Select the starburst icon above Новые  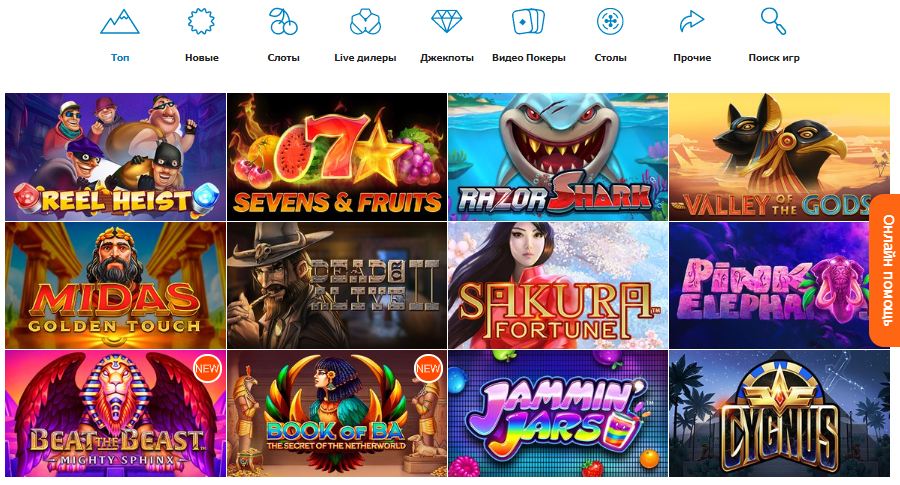click(x=201, y=22)
